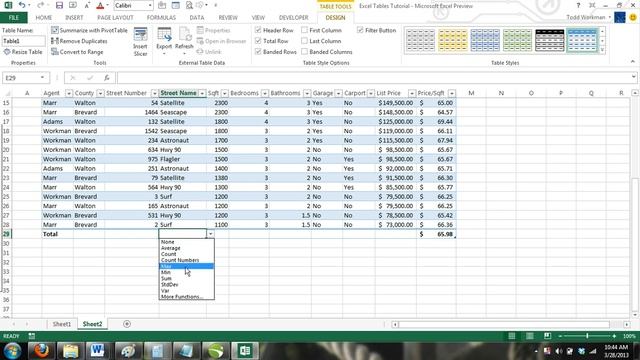Open the FILE tab
This screenshot has width=640, height=360.
[x=13, y=18]
